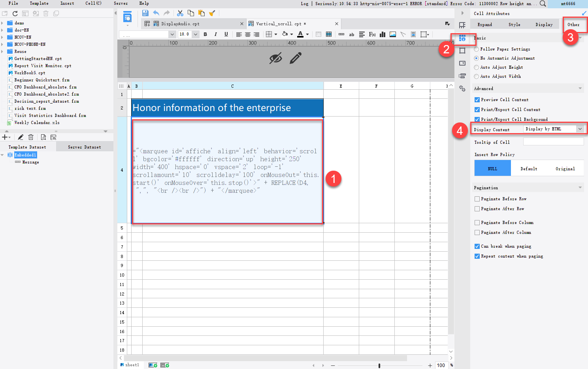Click the pencil edit dataset icon
588x369 pixels.
pyautogui.click(x=20, y=137)
